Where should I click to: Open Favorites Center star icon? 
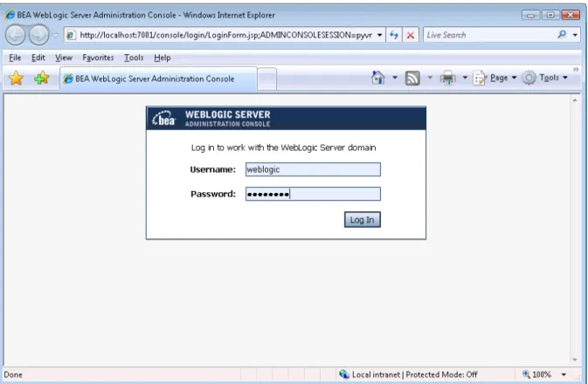16,78
